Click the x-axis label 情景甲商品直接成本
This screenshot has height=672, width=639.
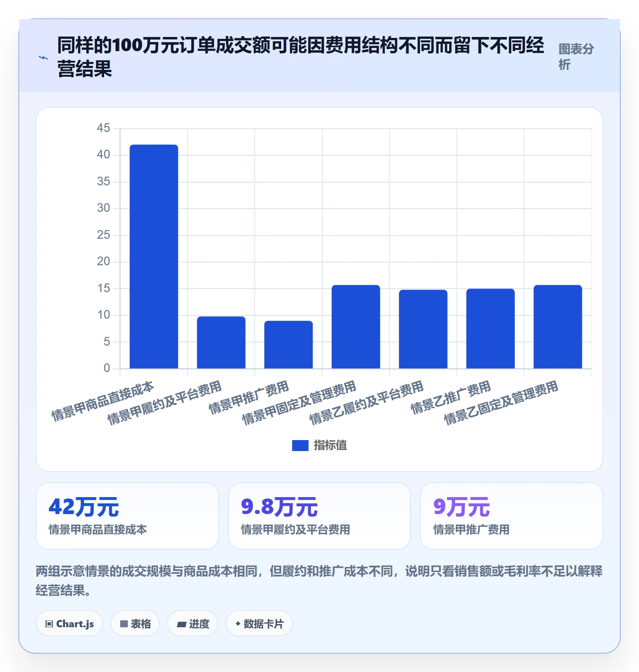click(103, 401)
